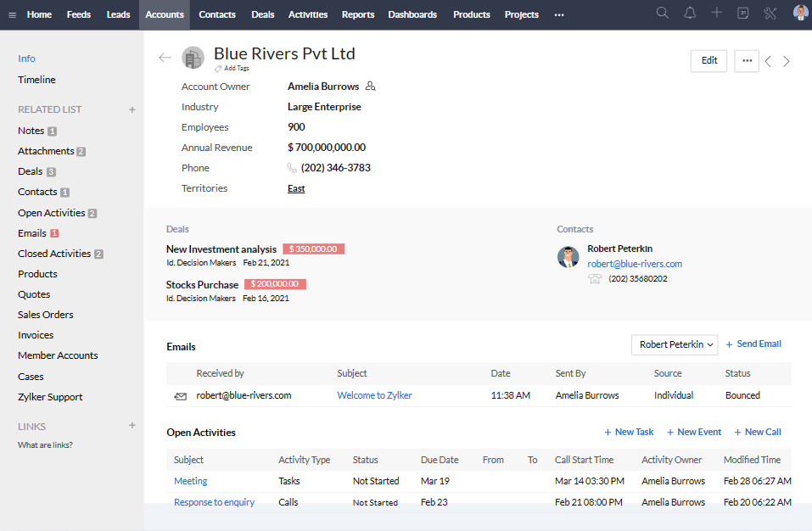Expand more modules via top bar ellipsis

pyautogui.click(x=558, y=14)
